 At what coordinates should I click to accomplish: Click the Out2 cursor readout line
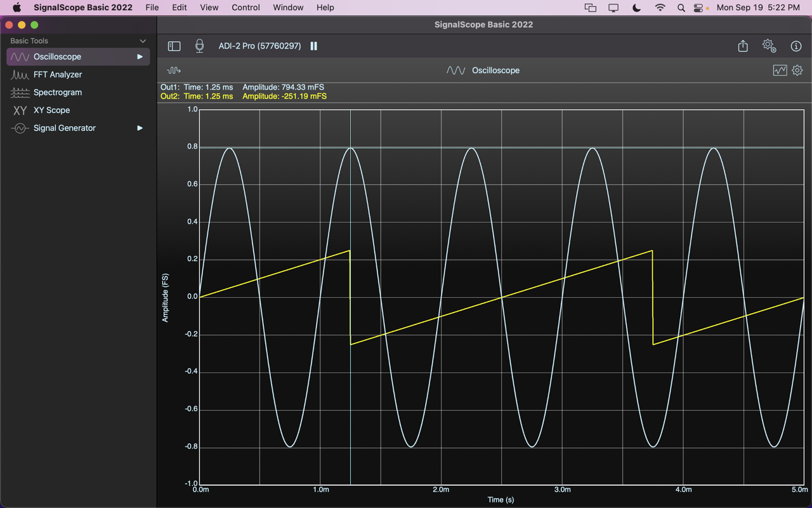(244, 97)
